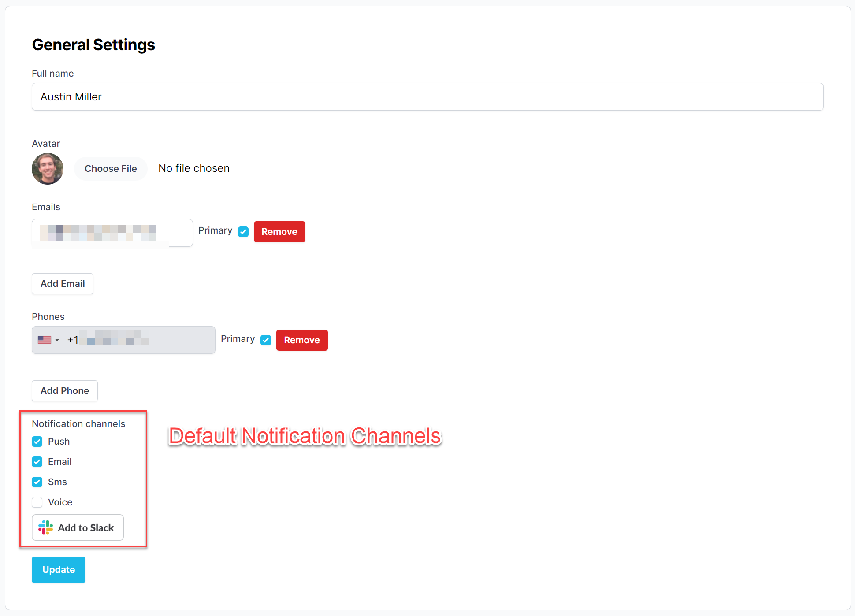Screen dimensions: 855x616
Task: Click the email address input field
Action: tap(112, 233)
